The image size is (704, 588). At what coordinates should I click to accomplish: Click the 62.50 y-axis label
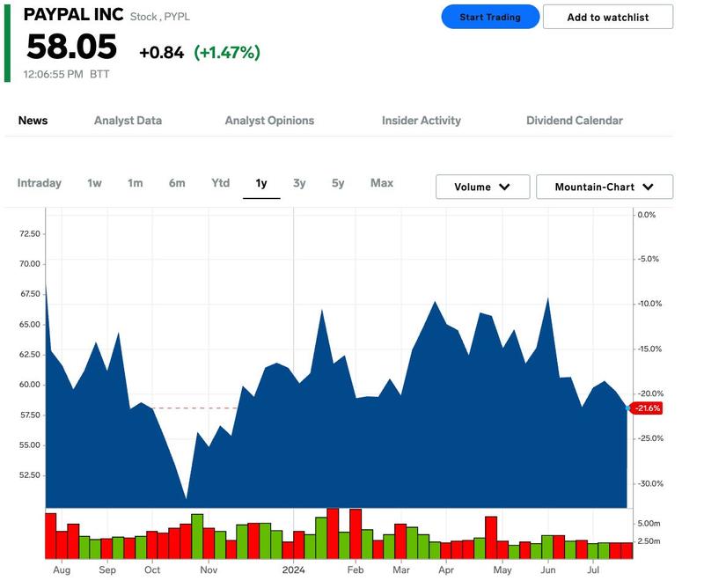pos(30,355)
